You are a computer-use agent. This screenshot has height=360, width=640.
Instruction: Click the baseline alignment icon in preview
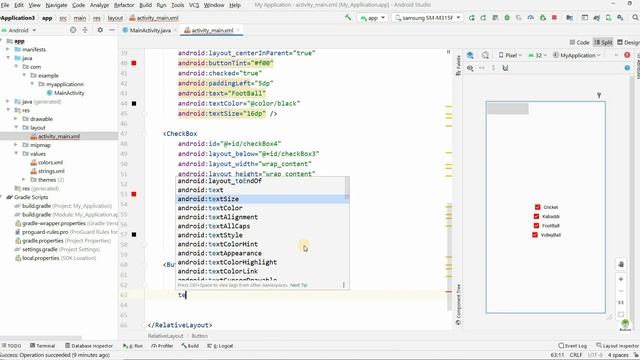[x=505, y=68]
